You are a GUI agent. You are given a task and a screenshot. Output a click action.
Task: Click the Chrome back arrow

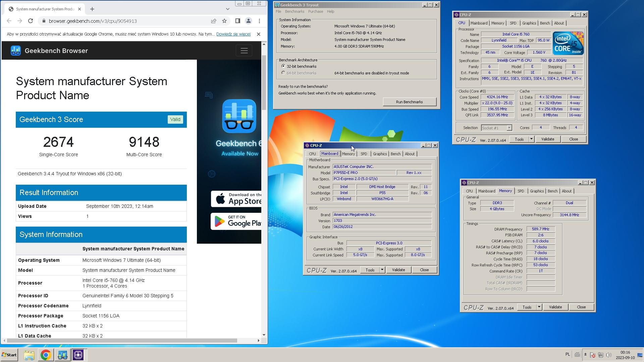9,21
